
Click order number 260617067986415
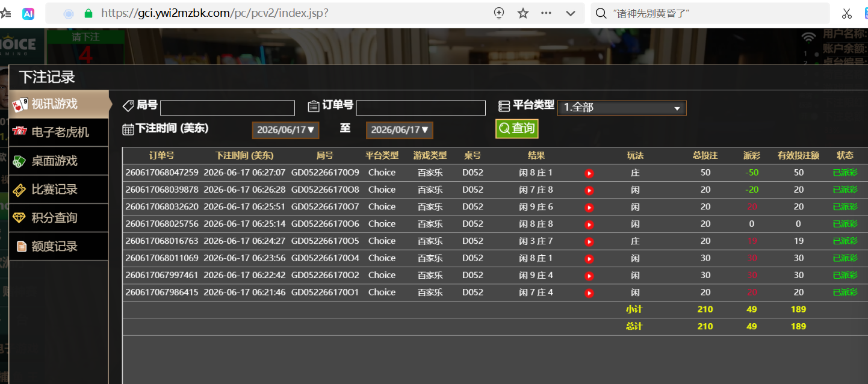coord(162,292)
